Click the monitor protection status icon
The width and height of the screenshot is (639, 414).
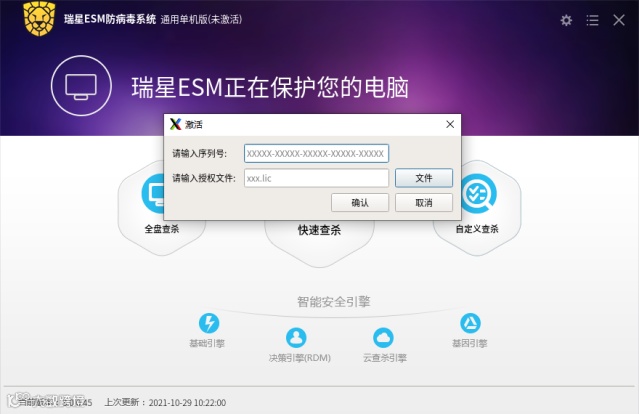pos(81,86)
